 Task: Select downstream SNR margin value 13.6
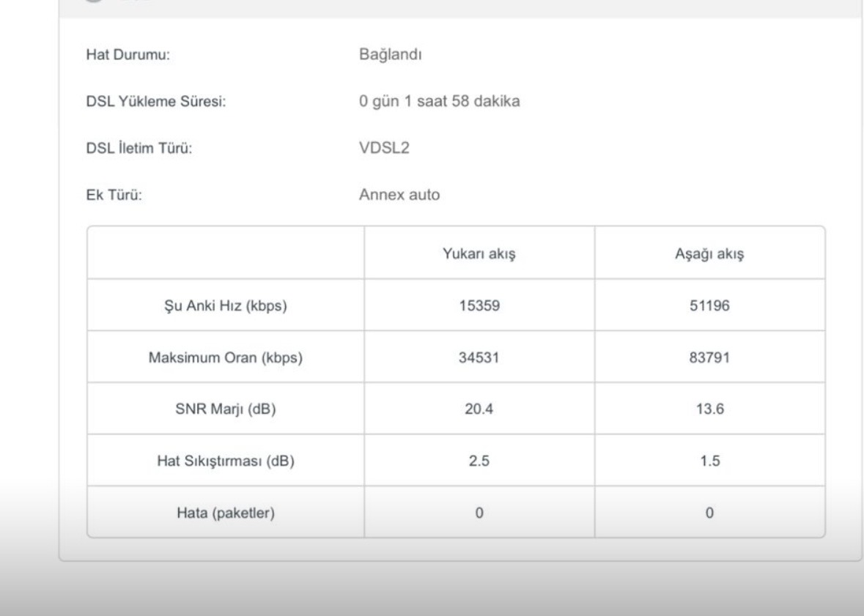coord(709,409)
